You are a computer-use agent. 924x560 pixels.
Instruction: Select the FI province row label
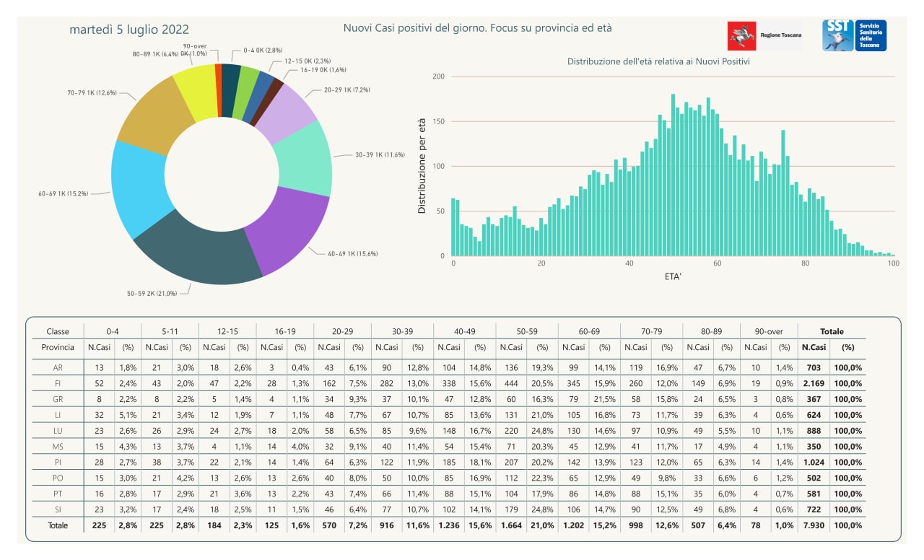[x=58, y=383]
